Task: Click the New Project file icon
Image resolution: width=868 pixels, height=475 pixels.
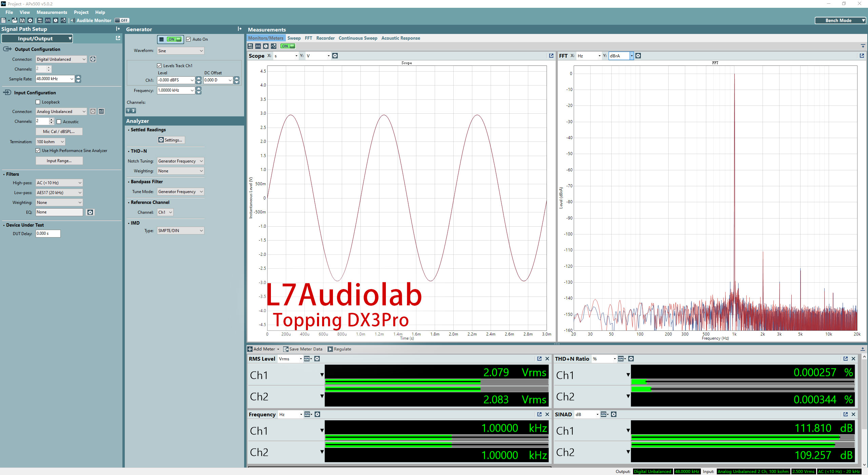Action: coord(3,20)
